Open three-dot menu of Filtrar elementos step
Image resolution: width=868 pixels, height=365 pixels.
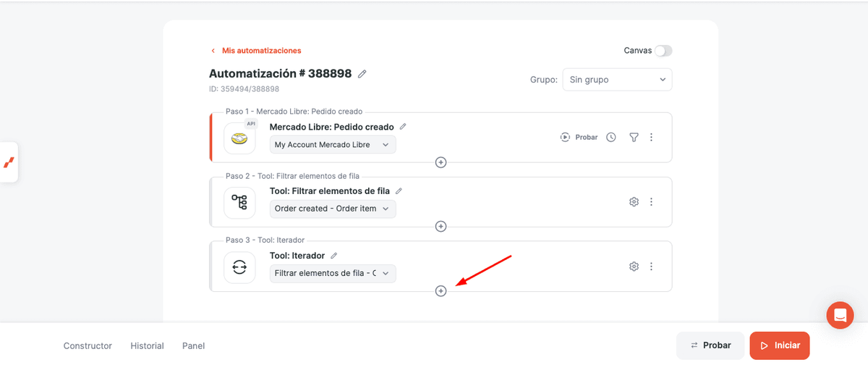pos(651,202)
